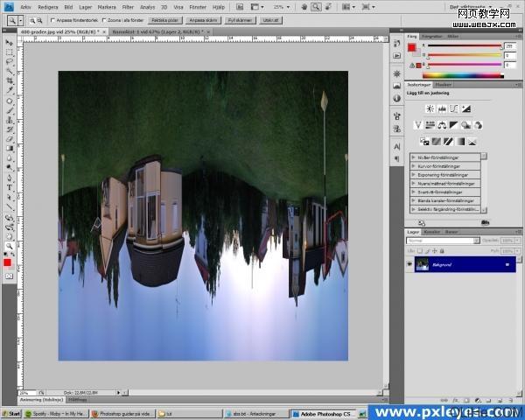
Task: Select the Lasso tool
Action: [x=9, y=61]
